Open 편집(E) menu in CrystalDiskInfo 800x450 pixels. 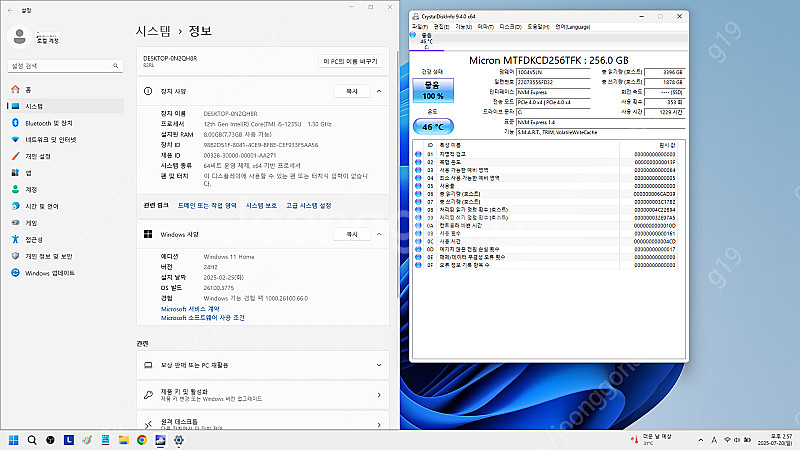(441, 27)
